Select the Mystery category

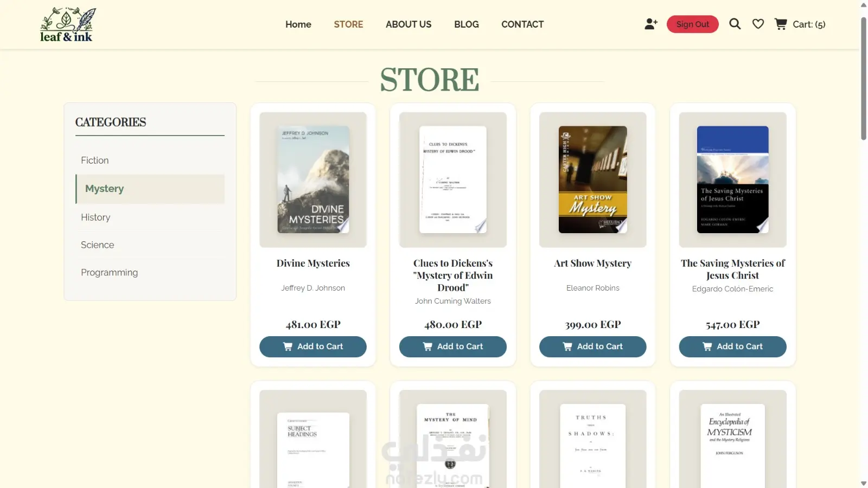coord(150,189)
